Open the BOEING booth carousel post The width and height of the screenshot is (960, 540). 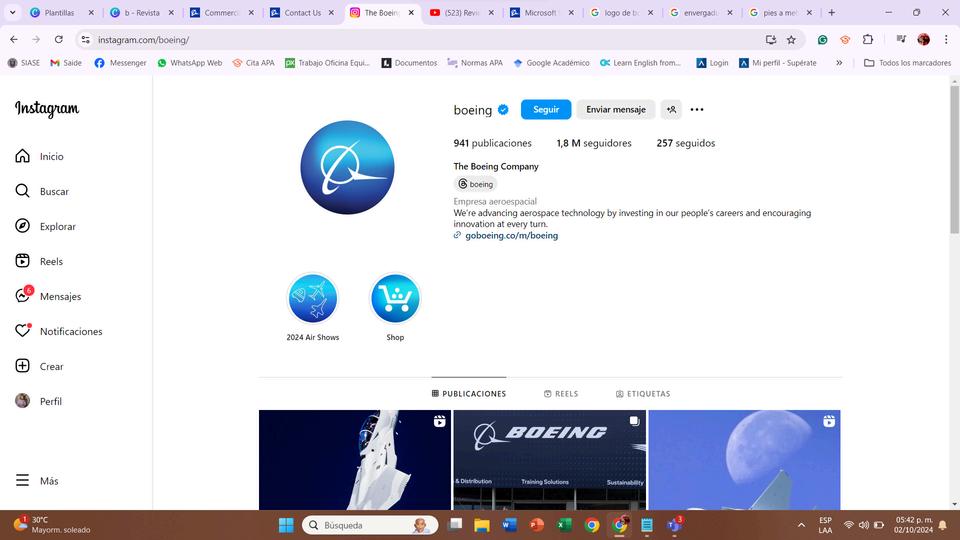tap(549, 460)
